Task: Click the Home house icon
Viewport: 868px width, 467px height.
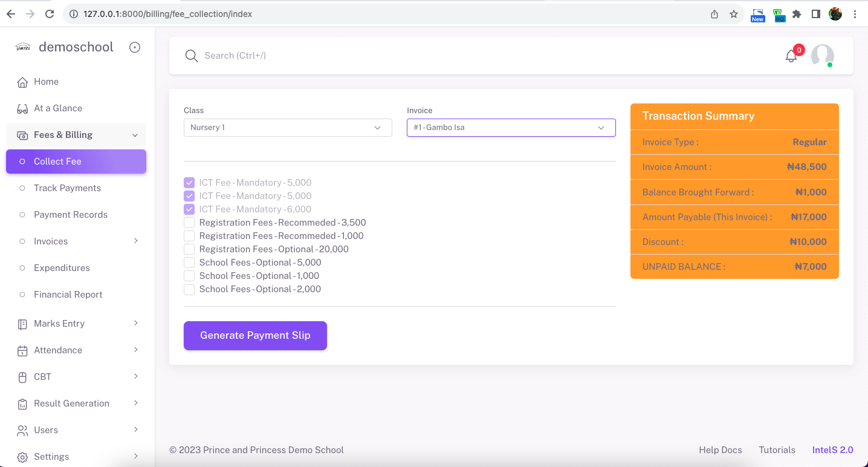Action: coord(22,82)
